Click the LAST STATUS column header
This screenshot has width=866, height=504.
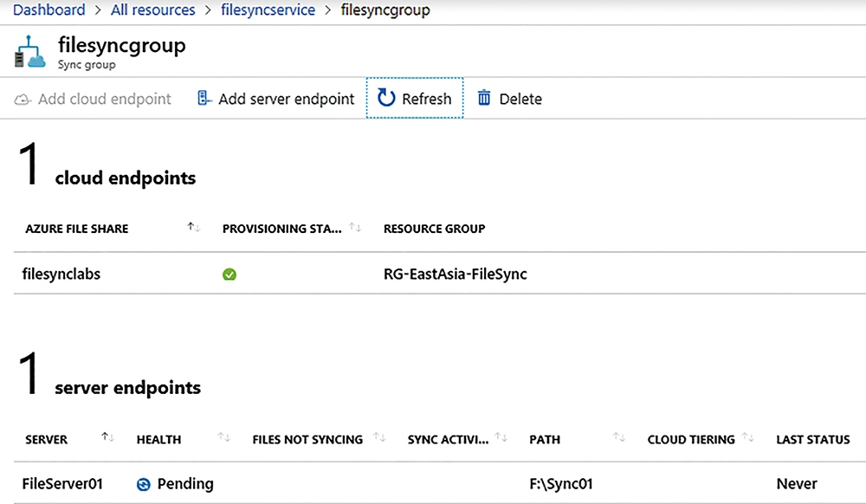tap(813, 439)
